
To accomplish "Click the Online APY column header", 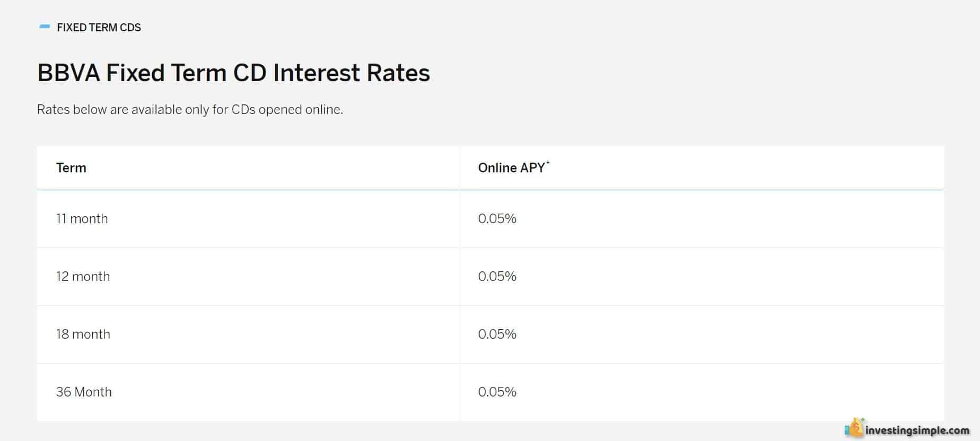I will pyautogui.click(x=511, y=168).
